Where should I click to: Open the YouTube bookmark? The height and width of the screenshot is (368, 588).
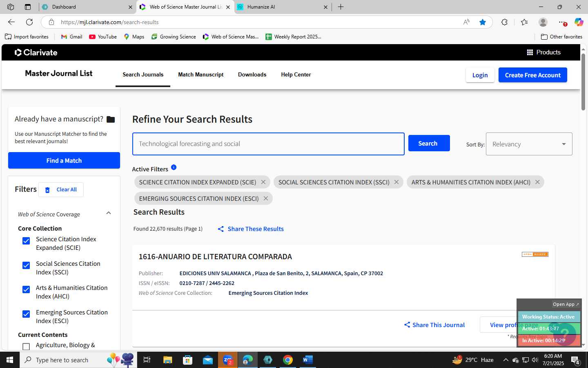click(103, 37)
